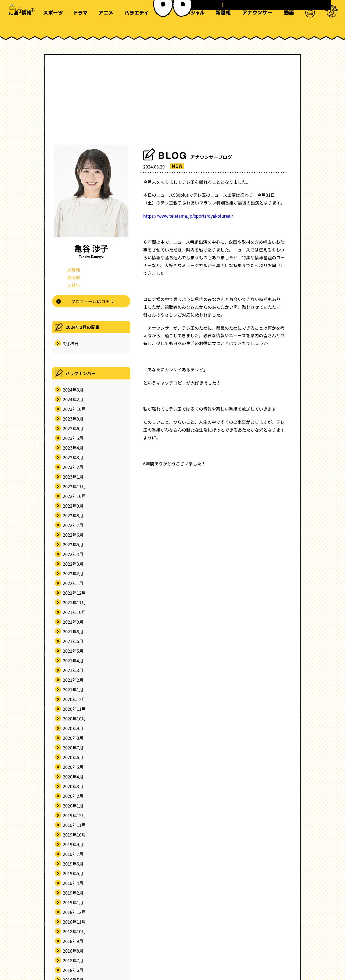
Task: Open the 3月29日 article link
Action: (70, 343)
